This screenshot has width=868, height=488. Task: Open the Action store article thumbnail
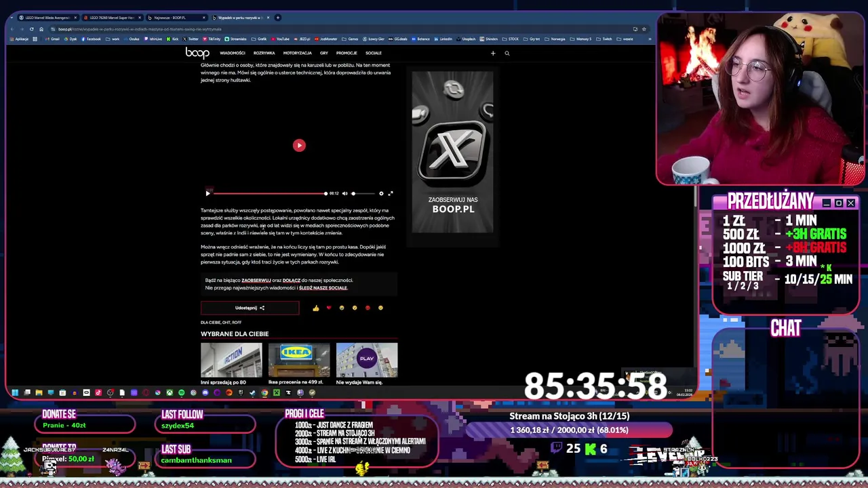tap(231, 360)
